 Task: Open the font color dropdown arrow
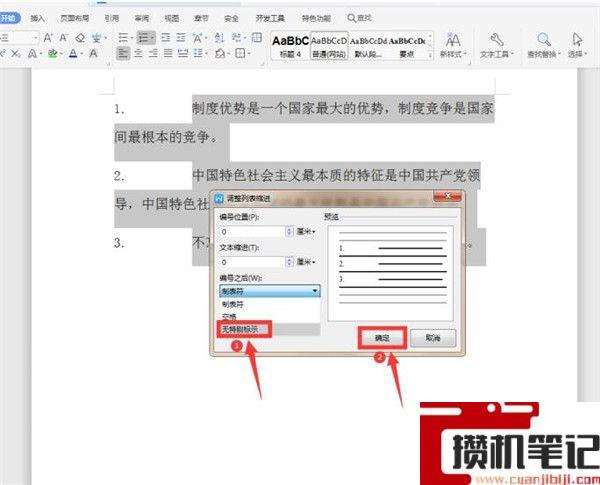pos(81,54)
